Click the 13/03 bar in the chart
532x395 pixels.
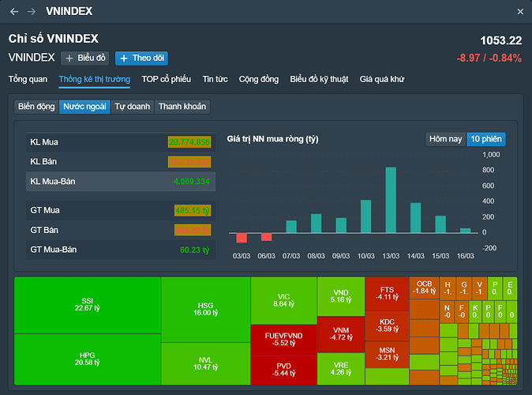pos(391,200)
